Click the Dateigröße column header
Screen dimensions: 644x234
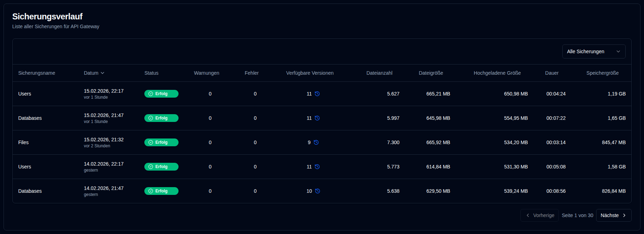(431, 73)
